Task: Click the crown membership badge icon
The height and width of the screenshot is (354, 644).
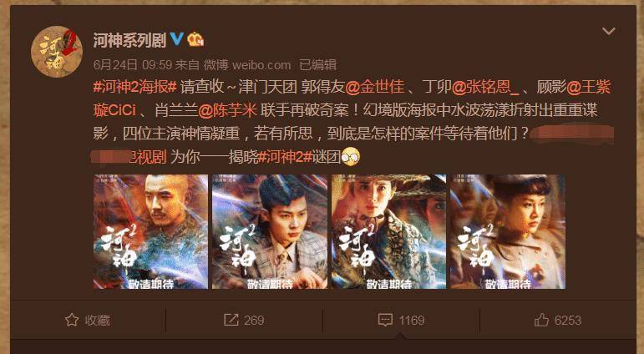Action: pyautogui.click(x=196, y=39)
